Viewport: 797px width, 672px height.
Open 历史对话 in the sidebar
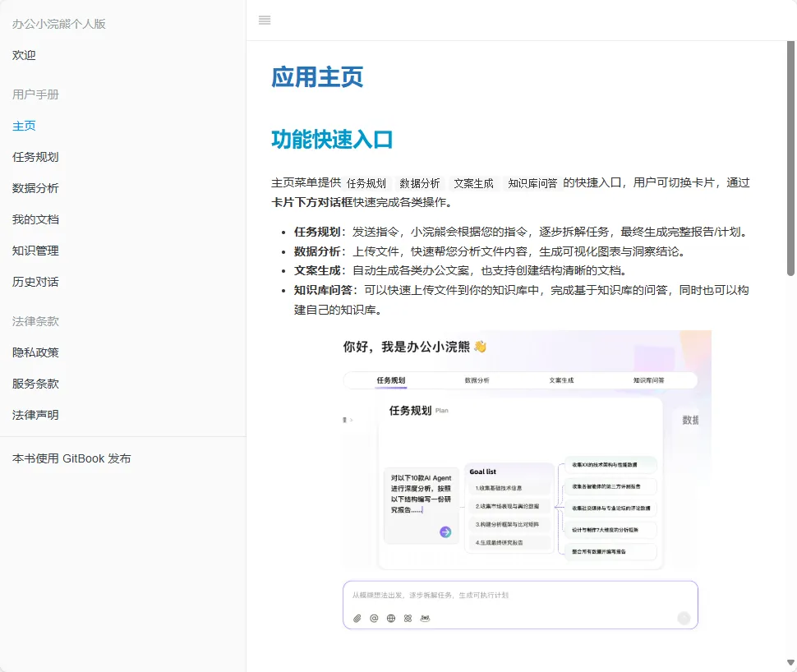pos(35,282)
